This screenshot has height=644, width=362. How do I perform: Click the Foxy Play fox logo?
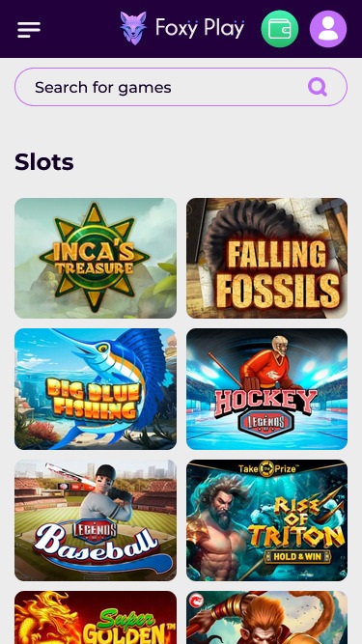pos(133,28)
